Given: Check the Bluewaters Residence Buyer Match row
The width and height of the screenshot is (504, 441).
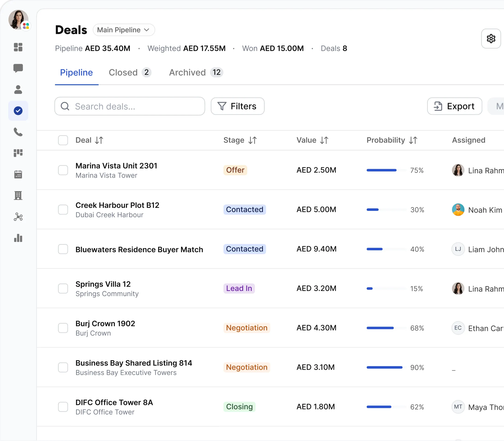Looking at the screenshot, I should tap(63, 249).
